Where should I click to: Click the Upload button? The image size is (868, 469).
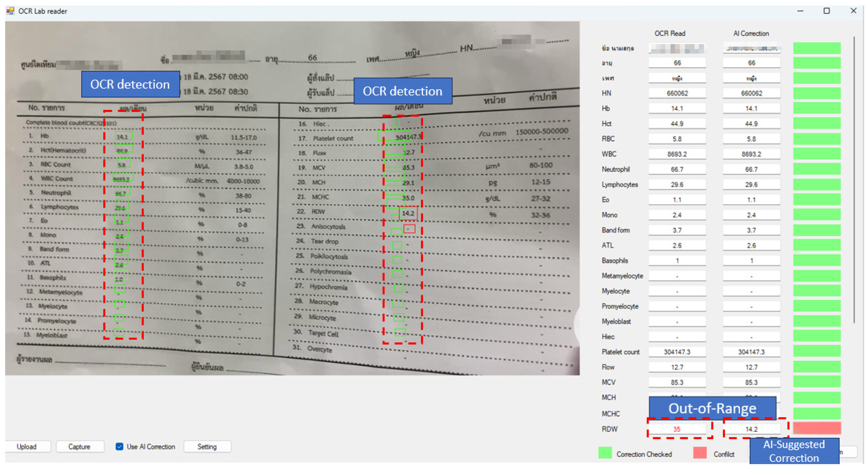click(x=27, y=446)
